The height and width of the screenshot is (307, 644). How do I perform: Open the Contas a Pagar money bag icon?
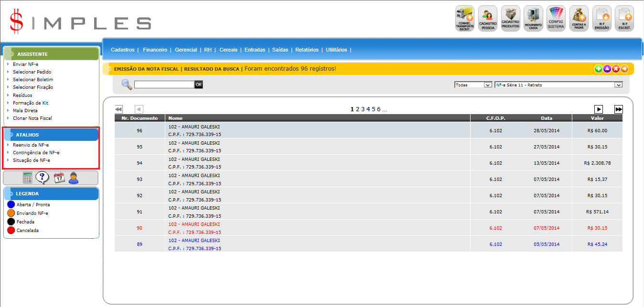pyautogui.click(x=579, y=19)
